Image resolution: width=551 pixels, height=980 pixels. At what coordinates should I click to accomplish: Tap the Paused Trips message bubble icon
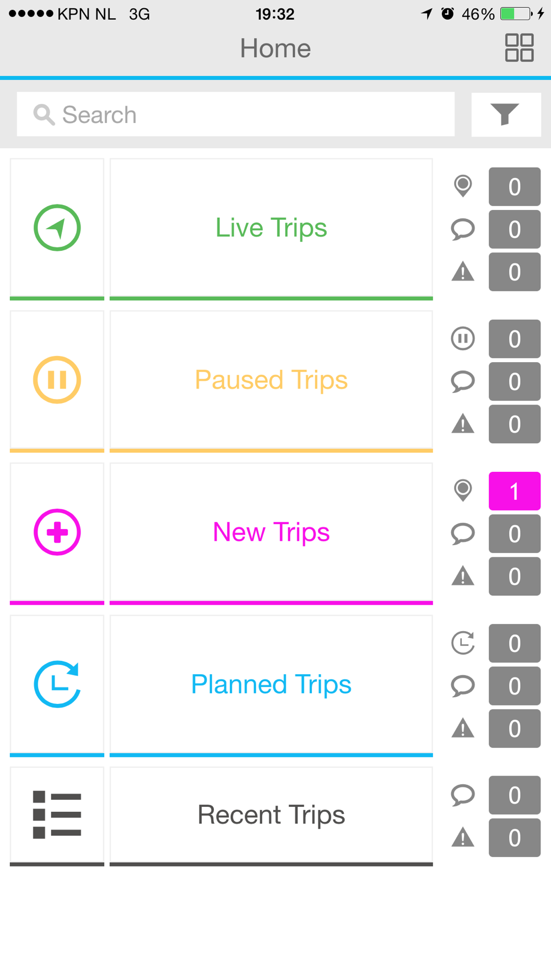pos(463,381)
